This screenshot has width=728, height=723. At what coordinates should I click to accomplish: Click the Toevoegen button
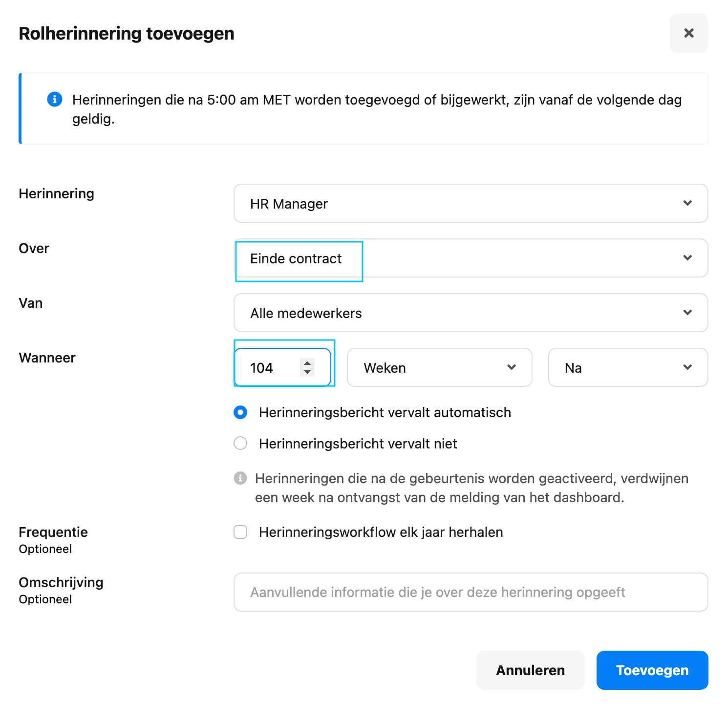pyautogui.click(x=652, y=670)
